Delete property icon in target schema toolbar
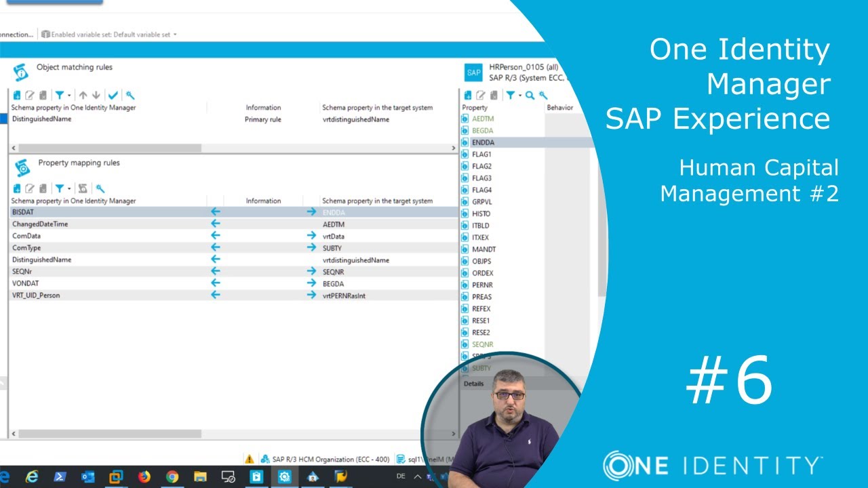 [493, 96]
